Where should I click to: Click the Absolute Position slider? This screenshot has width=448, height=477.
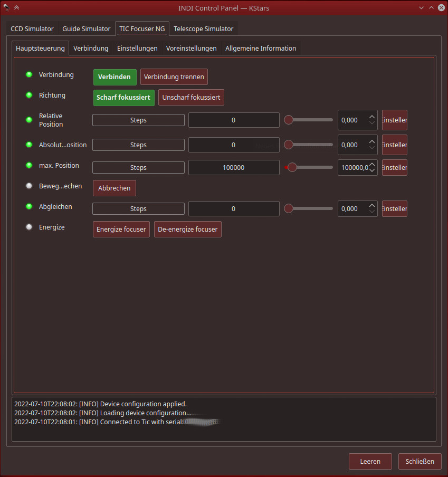[309, 145]
